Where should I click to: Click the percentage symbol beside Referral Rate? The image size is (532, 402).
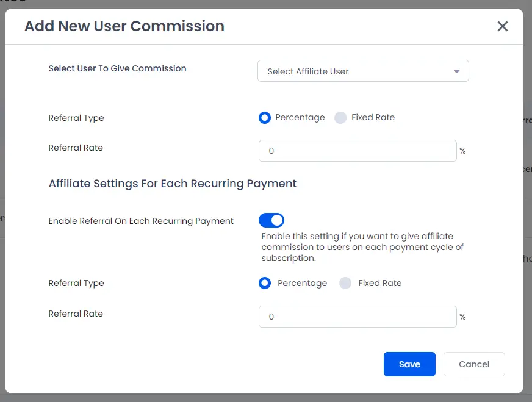click(462, 151)
